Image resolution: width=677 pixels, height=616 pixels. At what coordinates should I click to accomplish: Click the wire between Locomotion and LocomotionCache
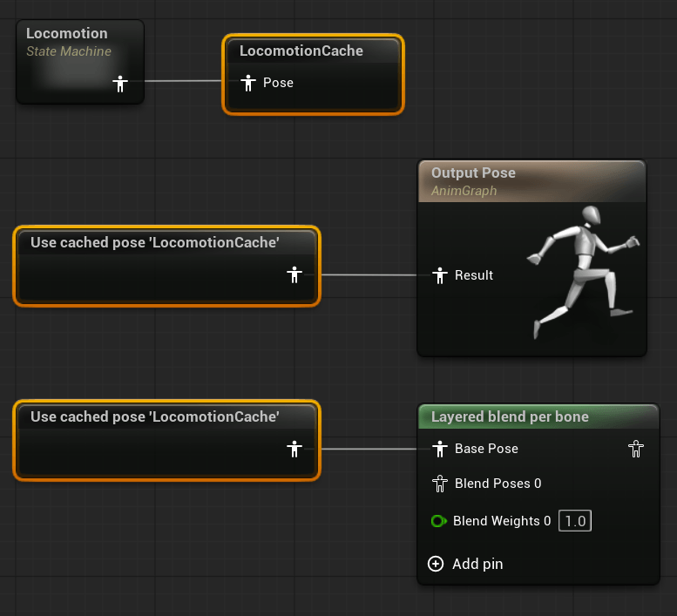tap(183, 81)
